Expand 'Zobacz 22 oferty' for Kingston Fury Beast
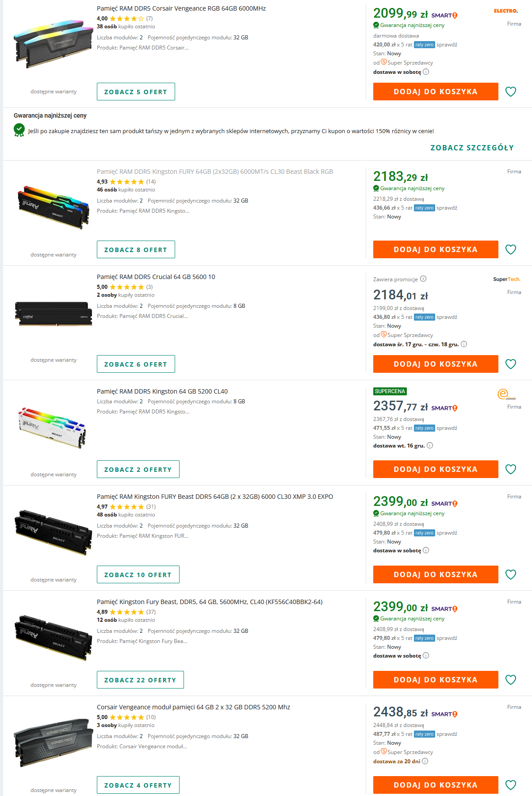Viewport: 532px width, 796px height. 140,680
